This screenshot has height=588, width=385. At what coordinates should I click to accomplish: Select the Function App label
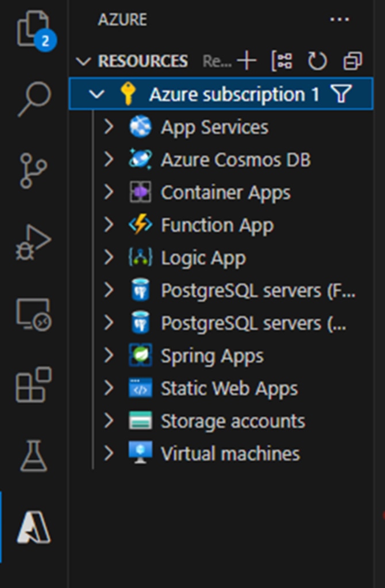217,225
